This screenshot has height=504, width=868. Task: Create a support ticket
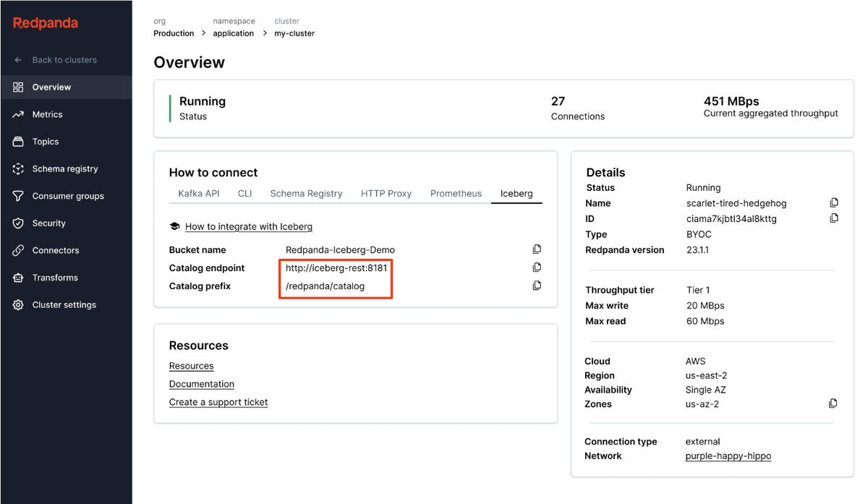(218, 401)
